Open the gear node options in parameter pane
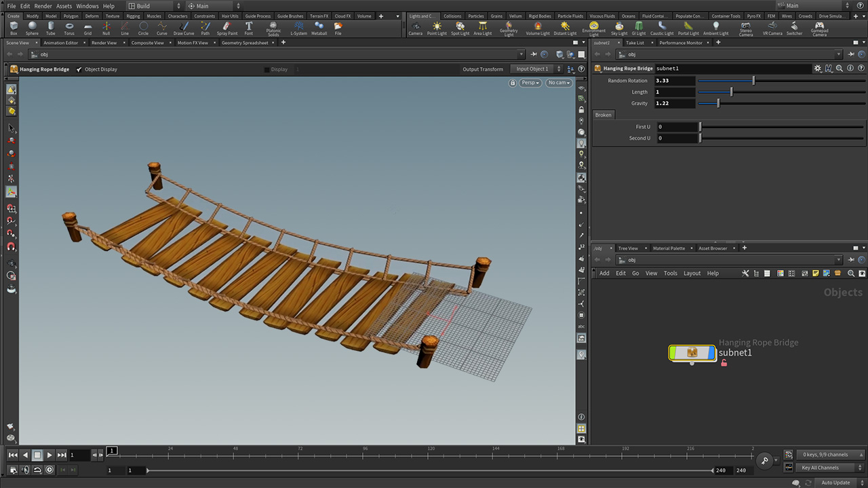Viewport: 868px width, 488px height. pos(818,68)
